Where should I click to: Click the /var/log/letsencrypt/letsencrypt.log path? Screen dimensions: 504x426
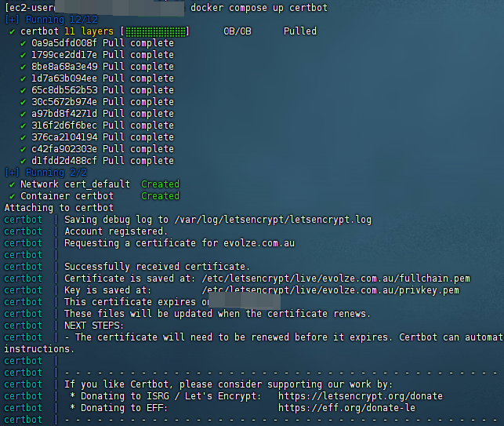click(273, 220)
